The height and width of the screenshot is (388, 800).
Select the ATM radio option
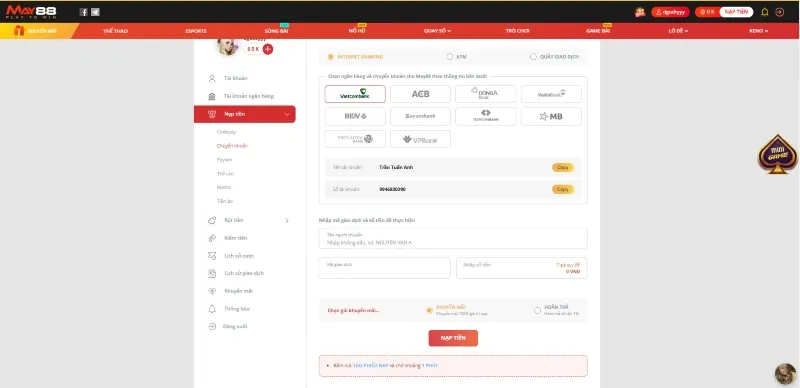click(x=449, y=57)
